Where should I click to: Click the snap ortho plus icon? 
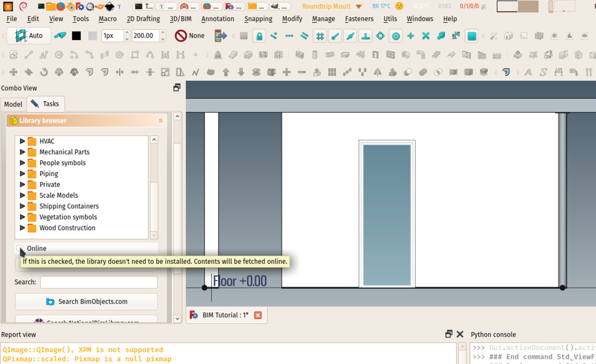click(411, 36)
